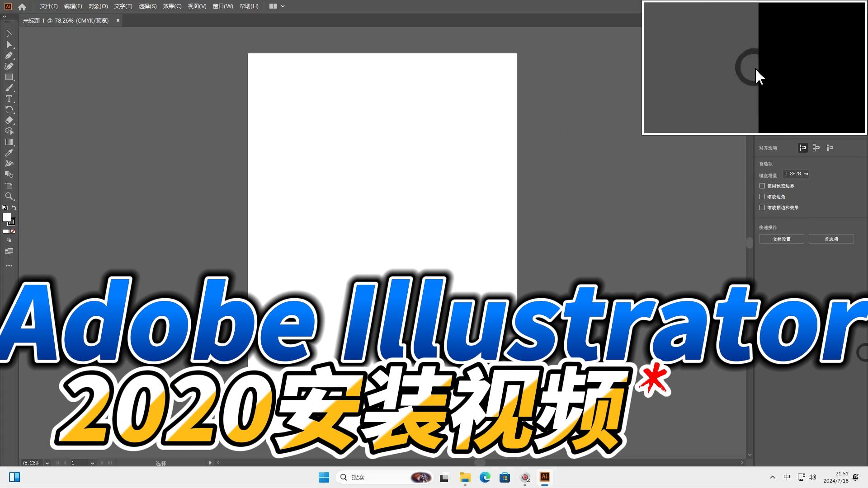Select the Type tool
The width and height of the screenshot is (868, 488).
tap(9, 99)
